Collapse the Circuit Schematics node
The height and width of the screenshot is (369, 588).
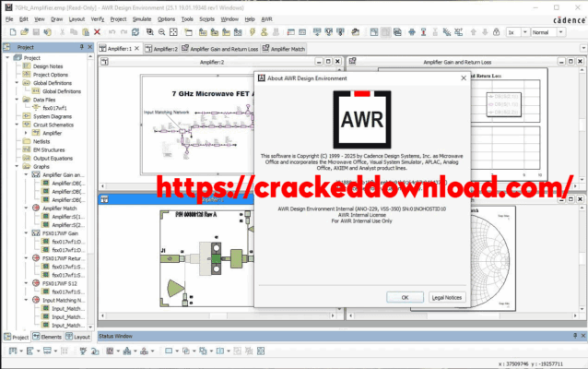point(18,125)
